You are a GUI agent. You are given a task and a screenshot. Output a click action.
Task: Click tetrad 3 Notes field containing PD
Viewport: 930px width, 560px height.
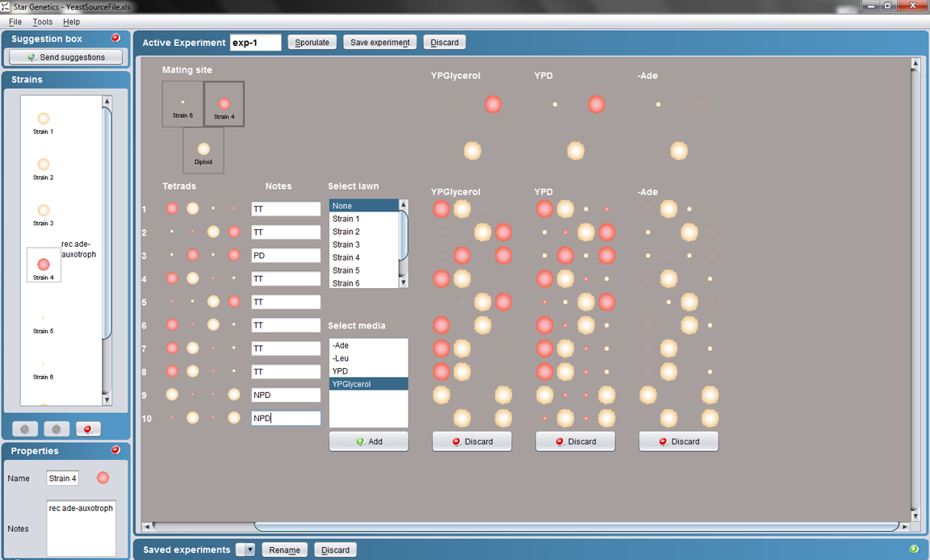tap(286, 255)
